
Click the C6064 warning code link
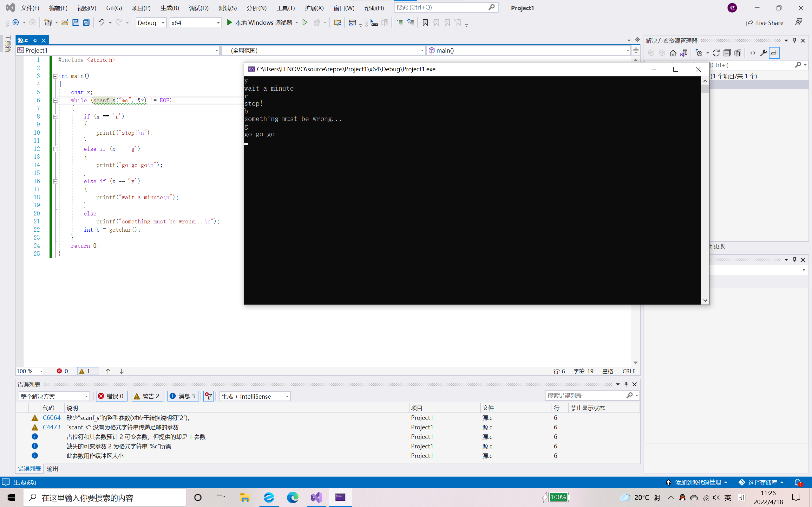(51, 418)
